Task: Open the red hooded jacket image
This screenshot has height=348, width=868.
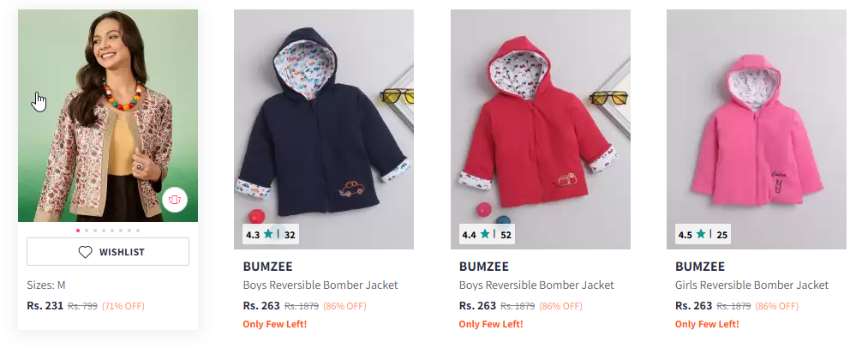Action: pyautogui.click(x=541, y=129)
